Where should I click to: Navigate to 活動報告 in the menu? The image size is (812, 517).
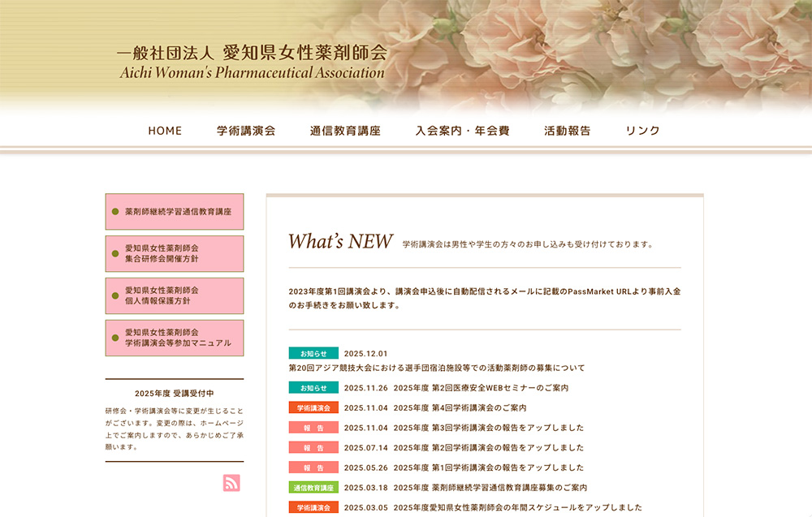click(x=568, y=131)
